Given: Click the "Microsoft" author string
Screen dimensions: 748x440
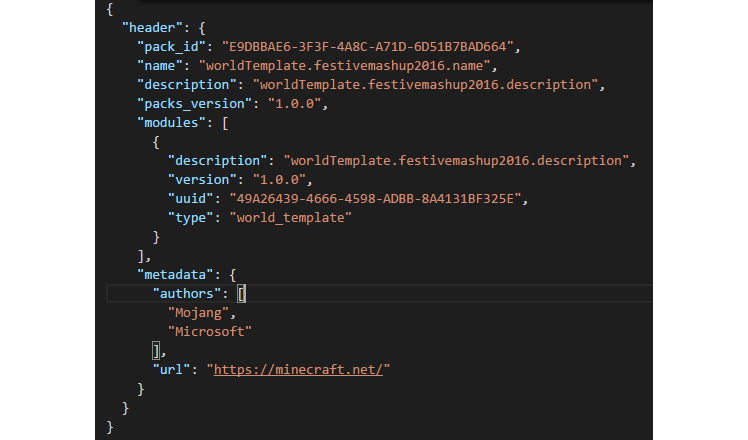Looking at the screenshot, I should 211,331.
